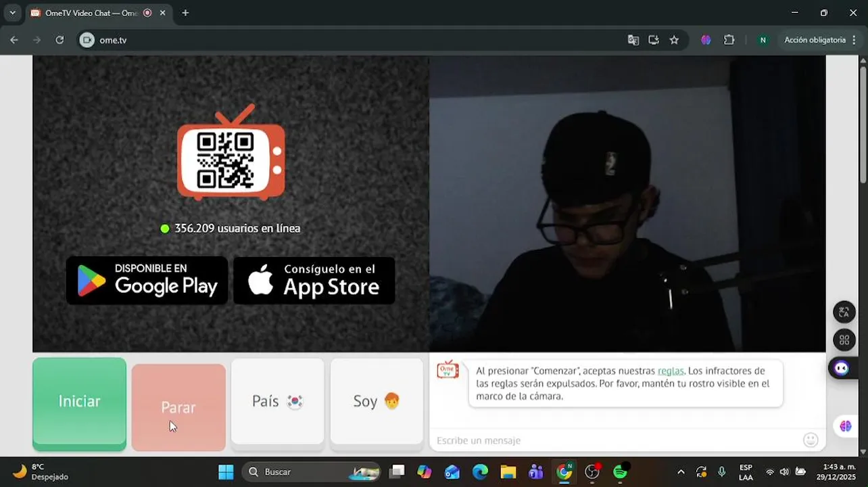Screen dimensions: 868x487
Task: Open Microsoft Edge from the taskbar
Action: tap(480, 471)
